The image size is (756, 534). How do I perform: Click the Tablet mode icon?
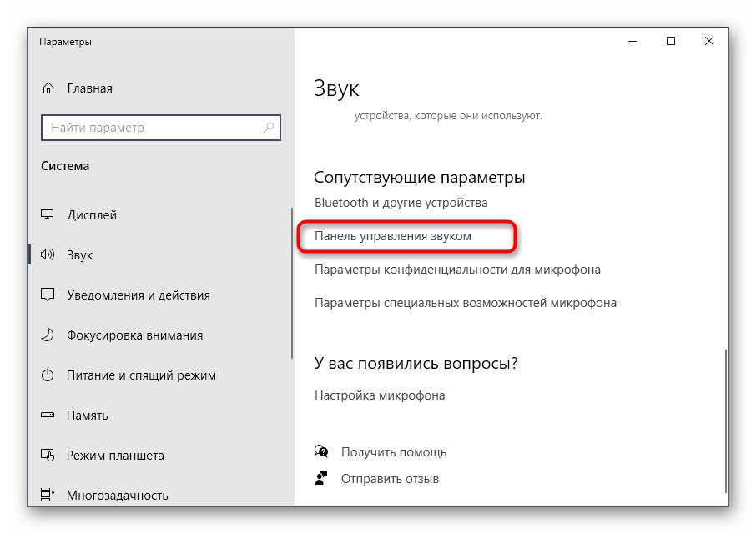pos(48,456)
